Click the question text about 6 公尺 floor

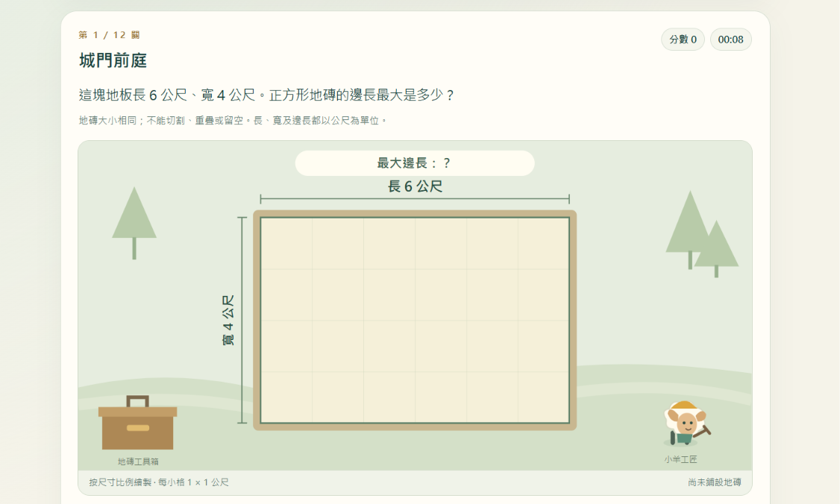pos(267,95)
